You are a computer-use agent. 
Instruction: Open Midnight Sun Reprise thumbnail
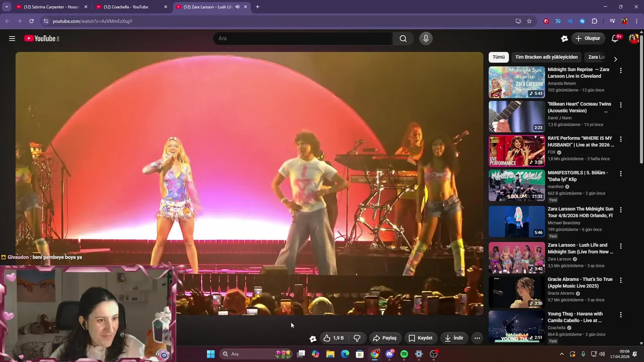[x=517, y=82]
